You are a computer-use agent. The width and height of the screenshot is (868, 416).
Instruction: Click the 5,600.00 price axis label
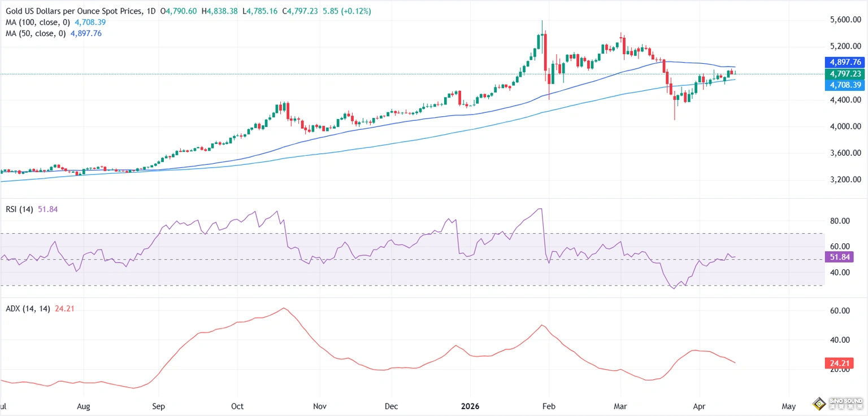click(x=845, y=20)
